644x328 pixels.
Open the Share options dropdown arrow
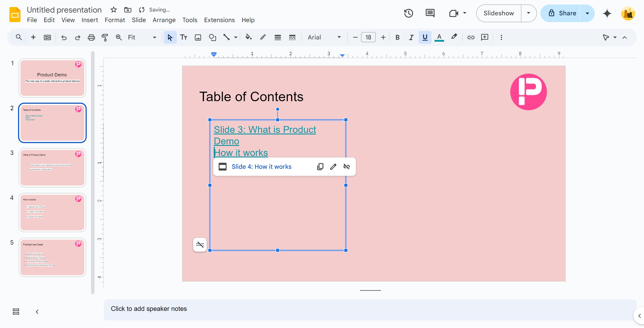coord(587,13)
